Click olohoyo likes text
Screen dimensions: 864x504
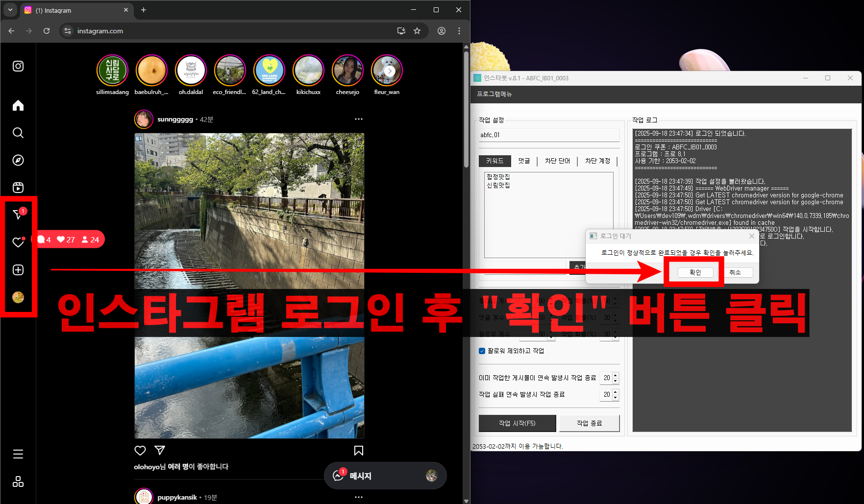click(181, 467)
